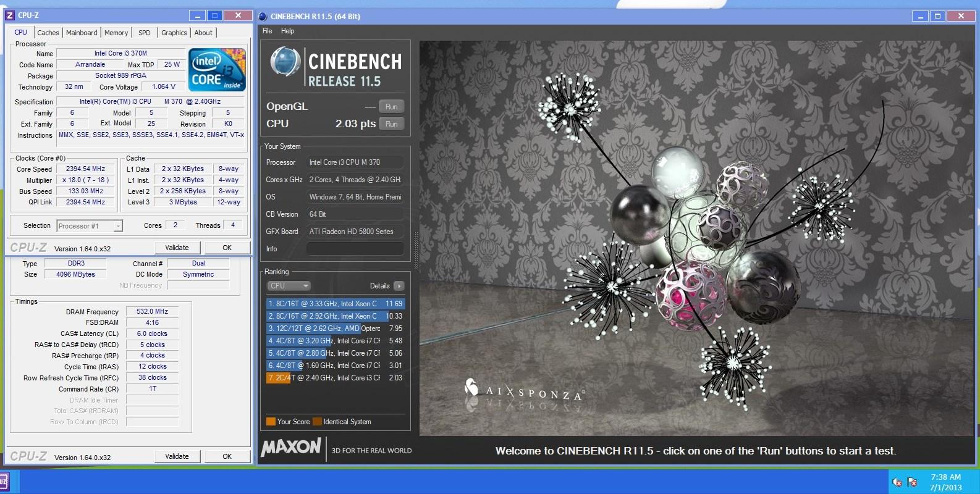Click the Intel Core i3 logo badge

(218, 70)
